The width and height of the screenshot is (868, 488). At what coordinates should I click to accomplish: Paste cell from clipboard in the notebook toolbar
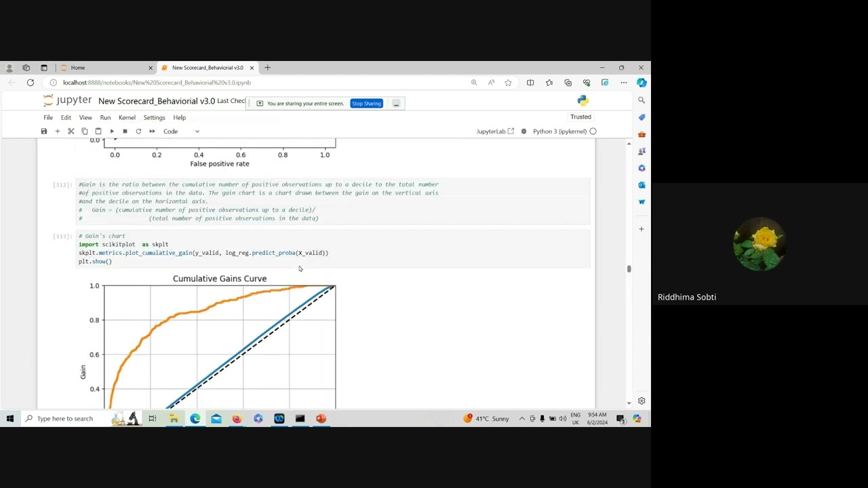(98, 131)
